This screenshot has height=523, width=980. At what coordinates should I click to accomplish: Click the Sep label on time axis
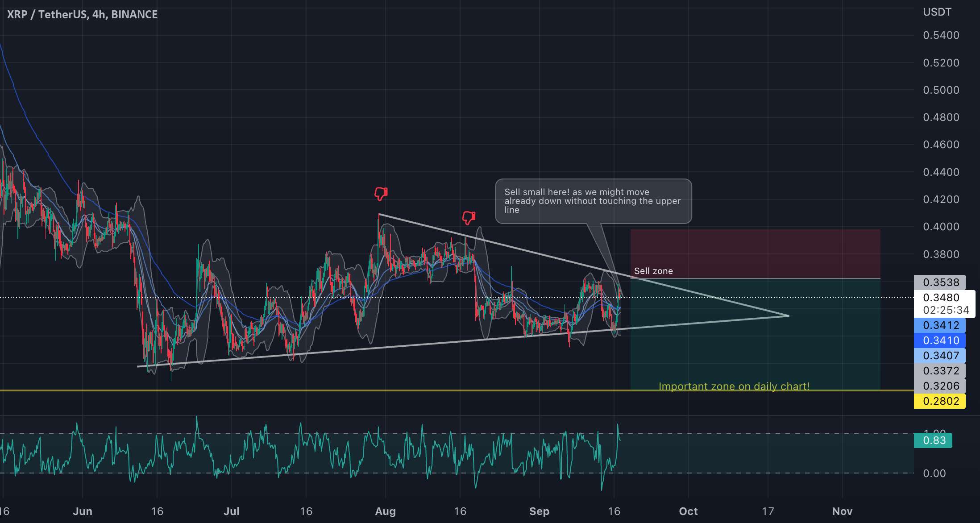[x=539, y=511]
